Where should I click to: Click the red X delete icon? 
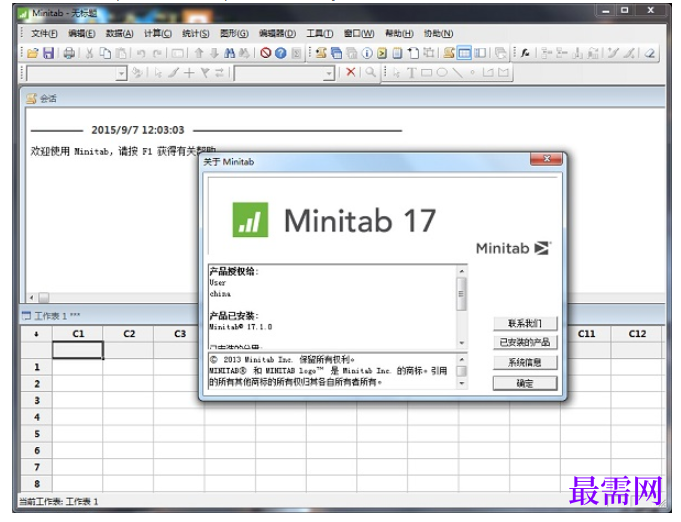(350, 72)
